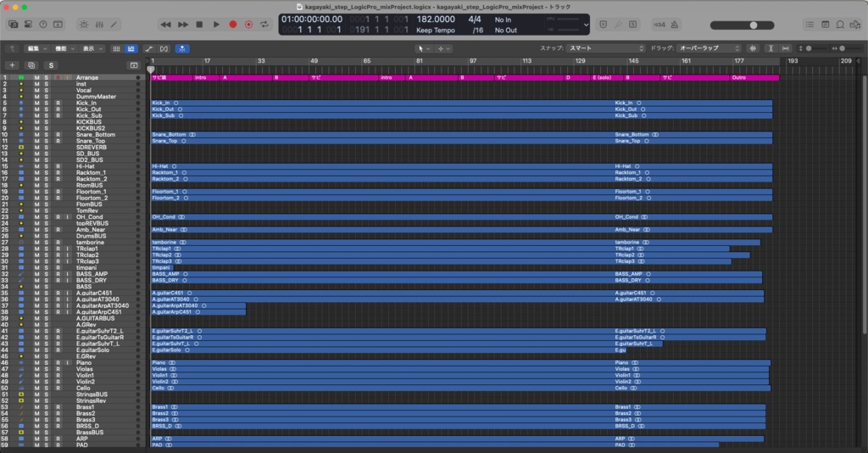The width and height of the screenshot is (868, 453).
Task: Toggle the Solo S icon in control bar
Action: [632, 25]
